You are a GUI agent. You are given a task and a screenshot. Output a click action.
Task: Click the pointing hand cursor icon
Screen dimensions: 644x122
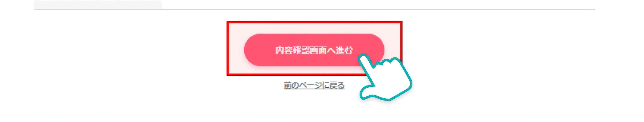point(385,78)
